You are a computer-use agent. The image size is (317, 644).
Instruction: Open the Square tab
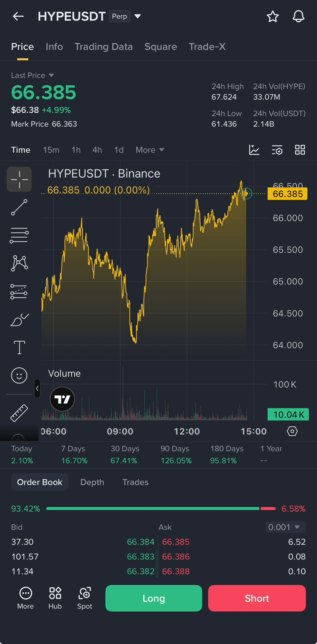click(x=160, y=47)
